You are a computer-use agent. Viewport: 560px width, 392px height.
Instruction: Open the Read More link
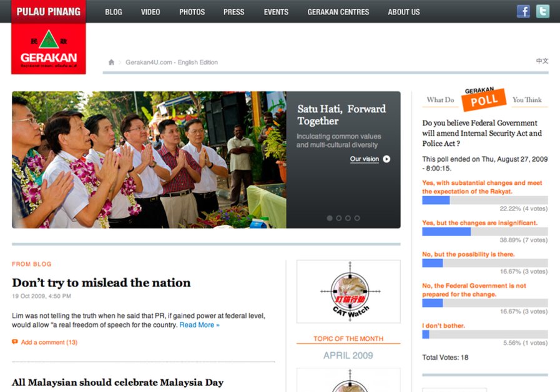[199, 325]
